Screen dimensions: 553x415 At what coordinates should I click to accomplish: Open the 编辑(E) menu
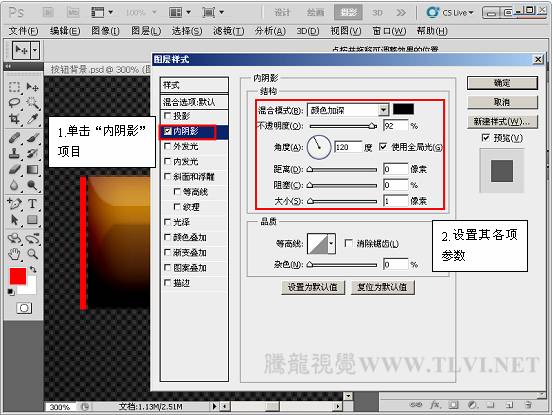pyautogui.click(x=65, y=31)
